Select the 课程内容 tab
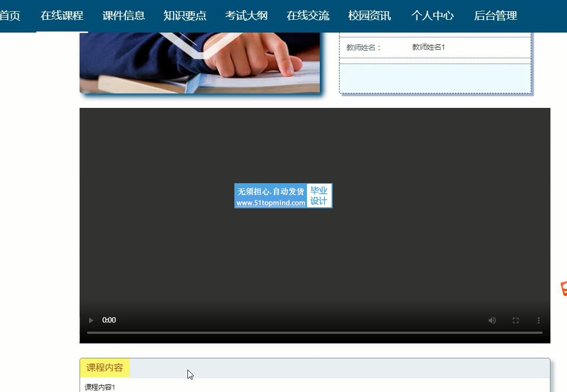The image size is (567, 392). pyautogui.click(x=105, y=368)
